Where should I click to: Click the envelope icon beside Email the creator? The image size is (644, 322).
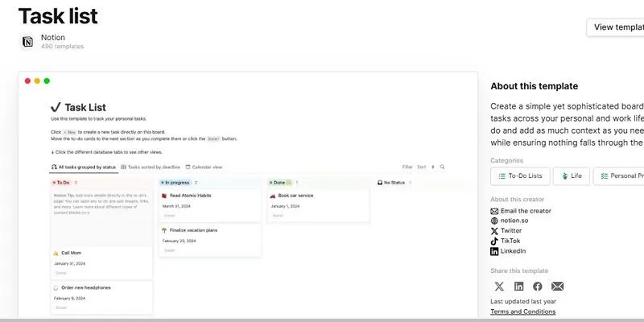[x=494, y=211]
